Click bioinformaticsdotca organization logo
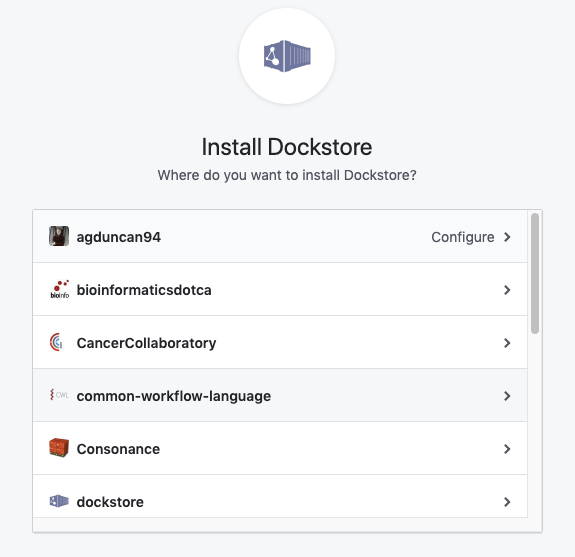 [59, 289]
